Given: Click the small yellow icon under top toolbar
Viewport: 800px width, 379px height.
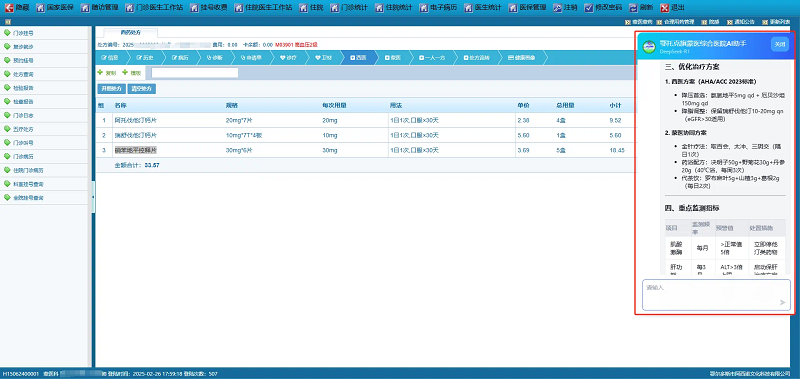Looking at the screenshot, I should pos(7,22).
